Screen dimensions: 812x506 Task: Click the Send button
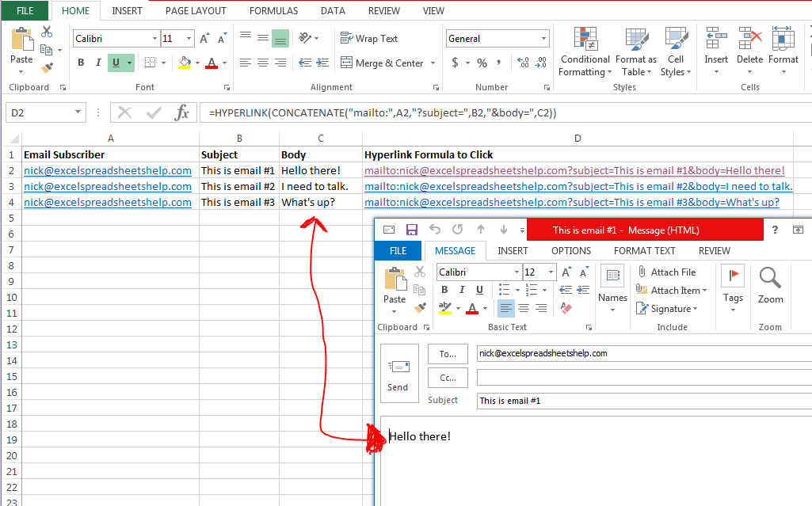tap(399, 374)
